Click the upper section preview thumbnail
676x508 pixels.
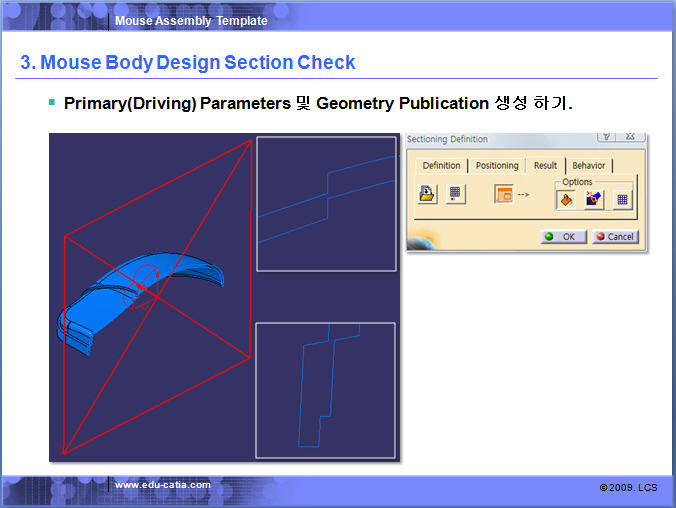326,204
